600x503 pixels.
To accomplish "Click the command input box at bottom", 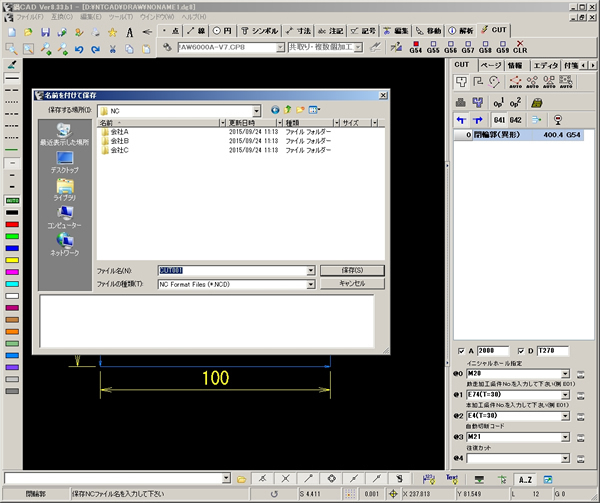I will click(114, 478).
